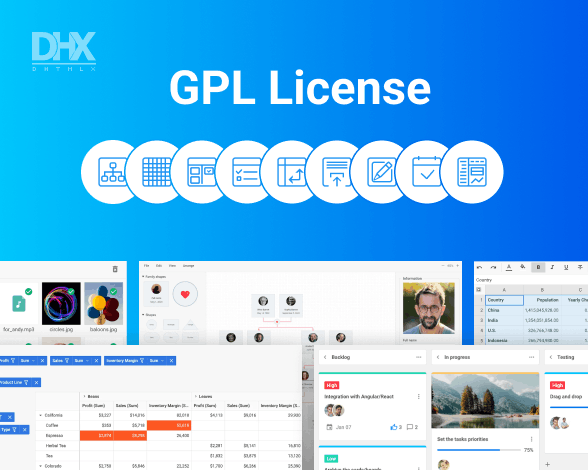Open the View menu in diagram editor
Image resolution: width=588 pixels, height=470 pixels.
[x=172, y=266]
